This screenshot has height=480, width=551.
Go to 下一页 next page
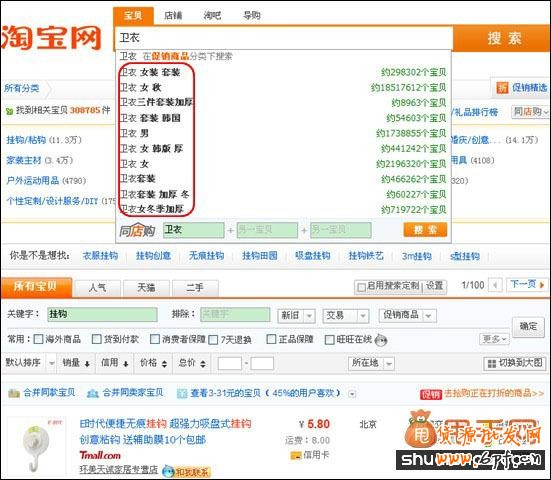point(526,284)
